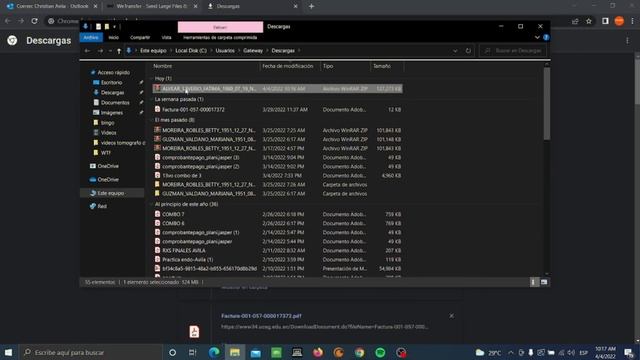Bookmark page with Chrome star icon
This screenshot has height=360, width=640.
(x=589, y=21)
